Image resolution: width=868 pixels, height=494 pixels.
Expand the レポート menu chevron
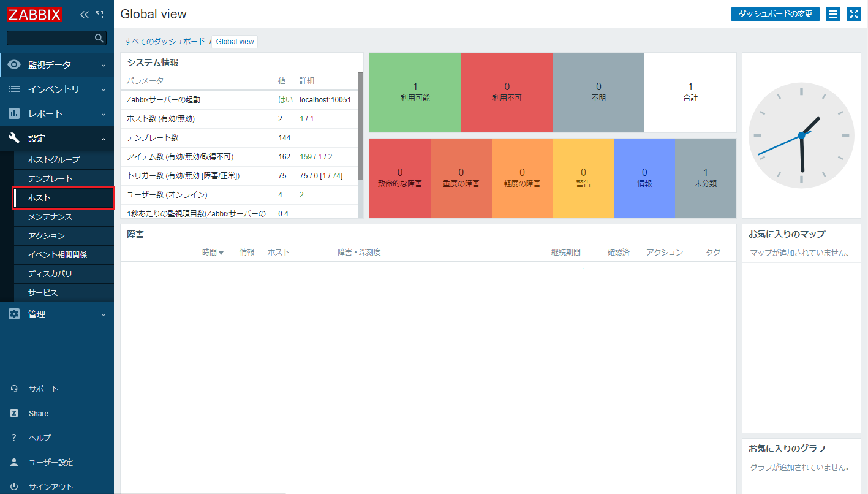coord(103,114)
